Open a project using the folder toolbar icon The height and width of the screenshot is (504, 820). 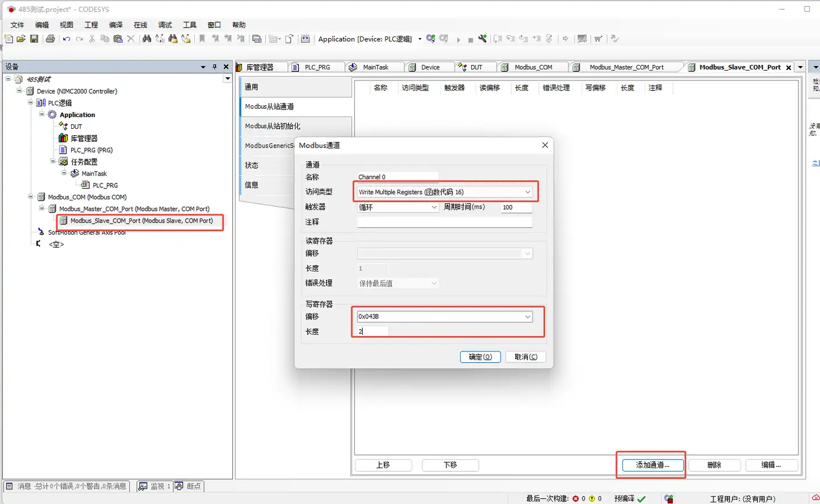pyautogui.click(x=21, y=39)
